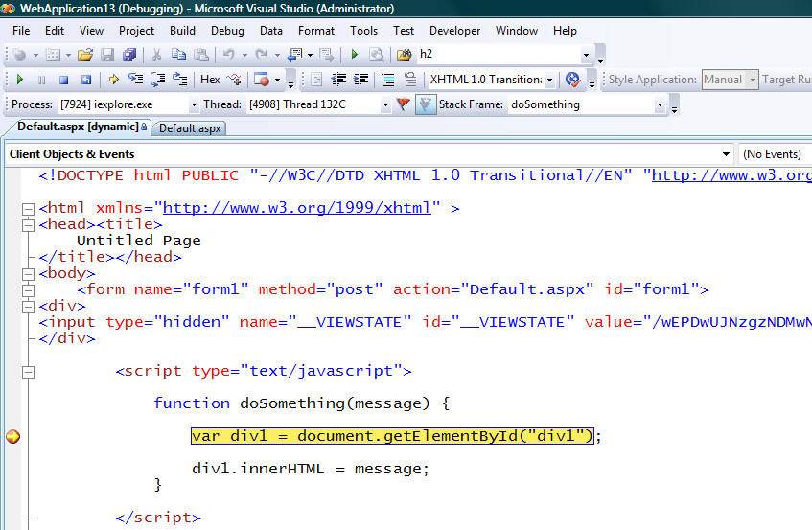
Task: Open the Edit menu
Action: (55, 31)
